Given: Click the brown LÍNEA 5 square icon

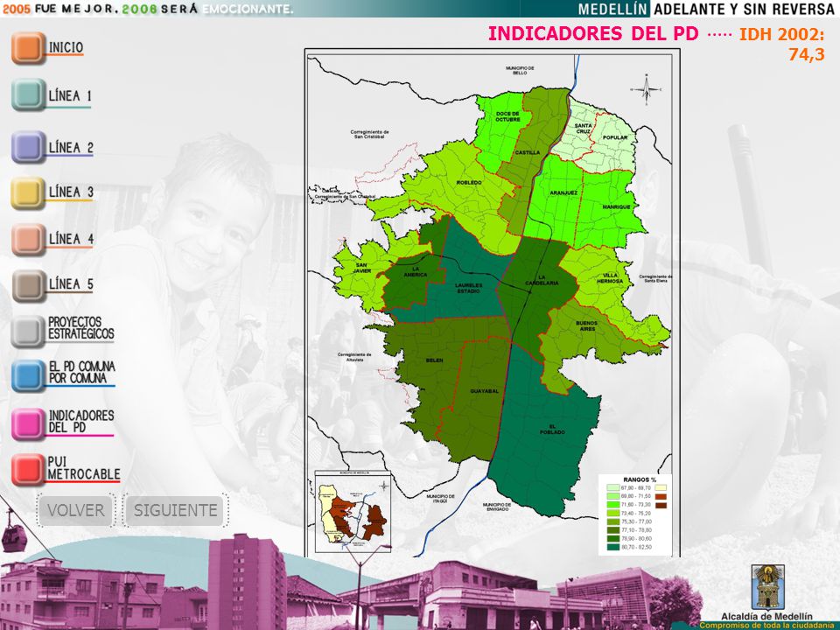Looking at the screenshot, I should point(28,285).
